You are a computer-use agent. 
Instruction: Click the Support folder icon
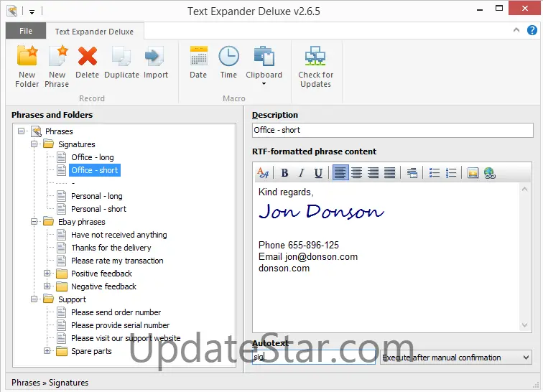click(x=49, y=299)
